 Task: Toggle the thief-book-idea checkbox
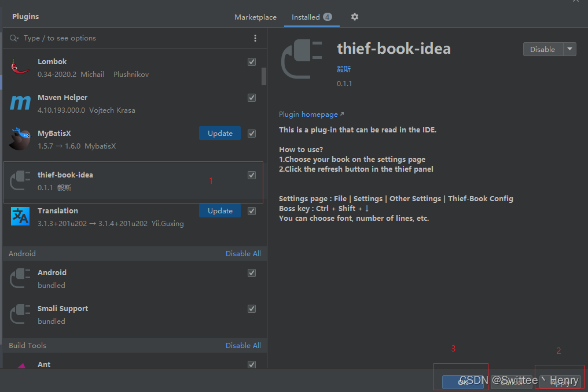pyautogui.click(x=252, y=175)
